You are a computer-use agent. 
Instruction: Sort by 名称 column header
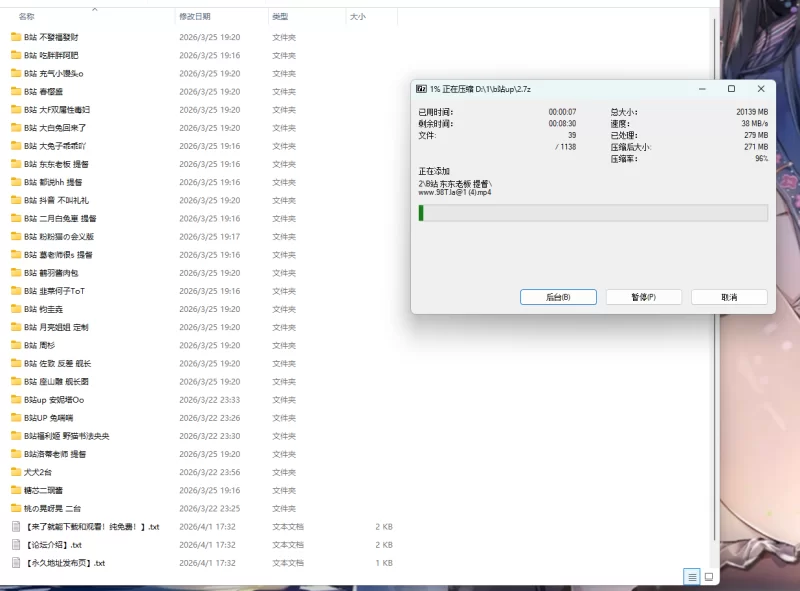(27, 16)
